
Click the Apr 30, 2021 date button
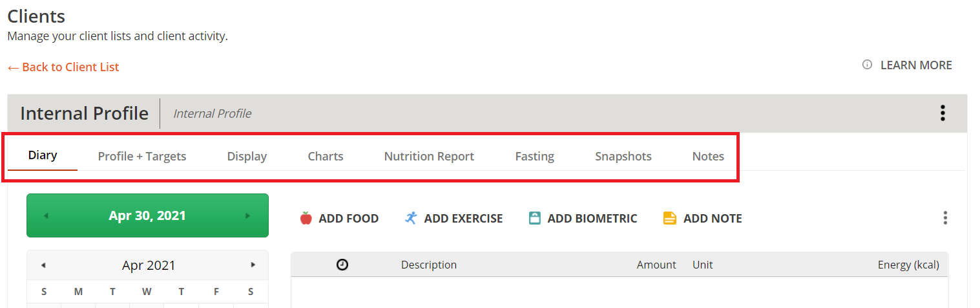pos(147,215)
